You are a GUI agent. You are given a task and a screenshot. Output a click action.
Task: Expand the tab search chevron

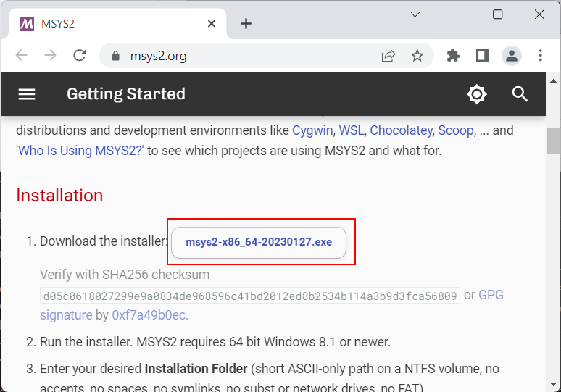(x=415, y=14)
